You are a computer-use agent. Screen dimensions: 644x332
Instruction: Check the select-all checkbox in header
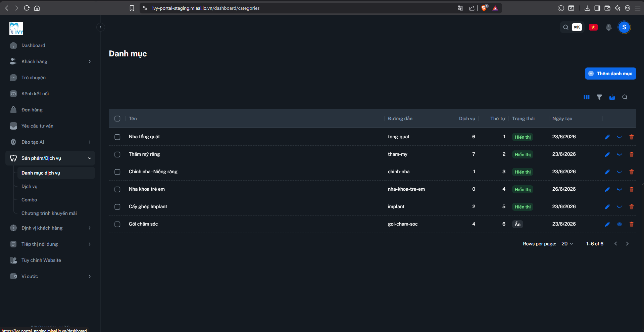point(117,118)
